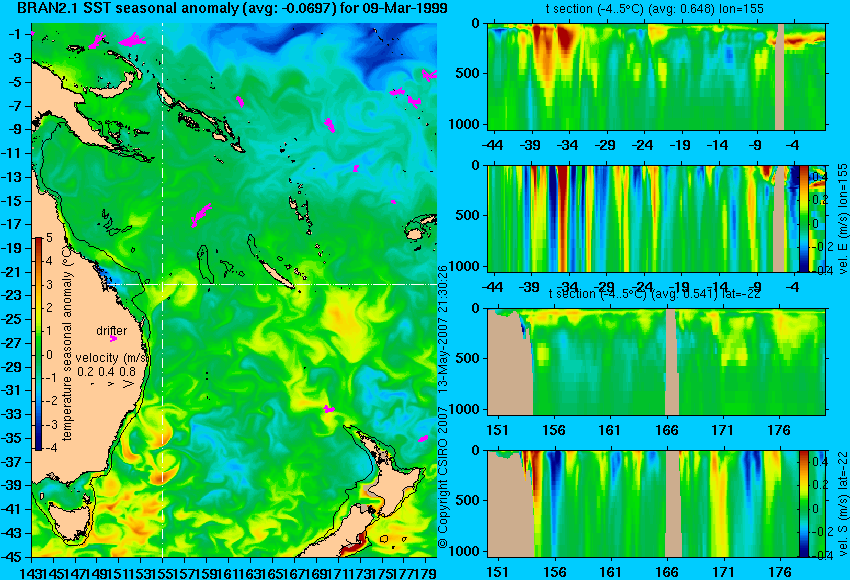This screenshot has height=580, width=850.
Task: Click the southward velocity colorbar
Action: tap(804, 504)
